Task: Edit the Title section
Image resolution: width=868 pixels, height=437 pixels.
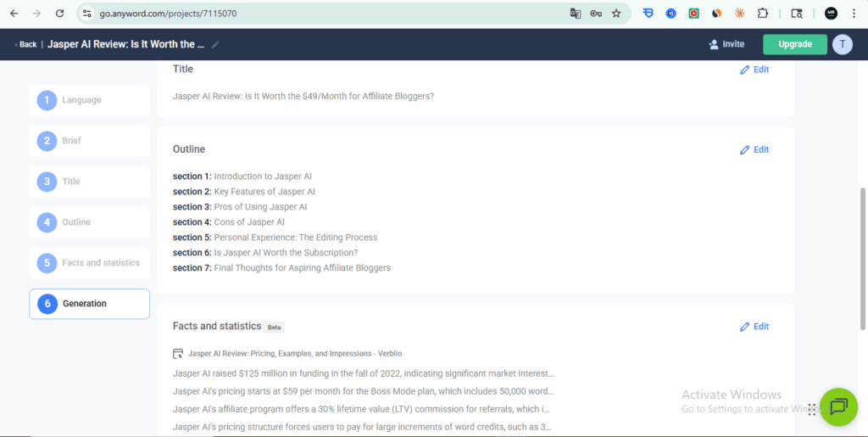Action: pyautogui.click(x=754, y=70)
